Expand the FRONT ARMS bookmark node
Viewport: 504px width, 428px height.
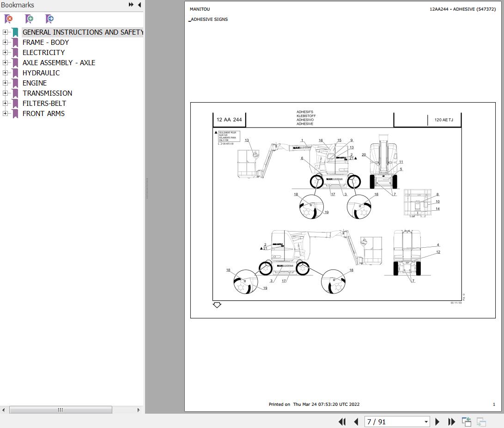click(5, 114)
